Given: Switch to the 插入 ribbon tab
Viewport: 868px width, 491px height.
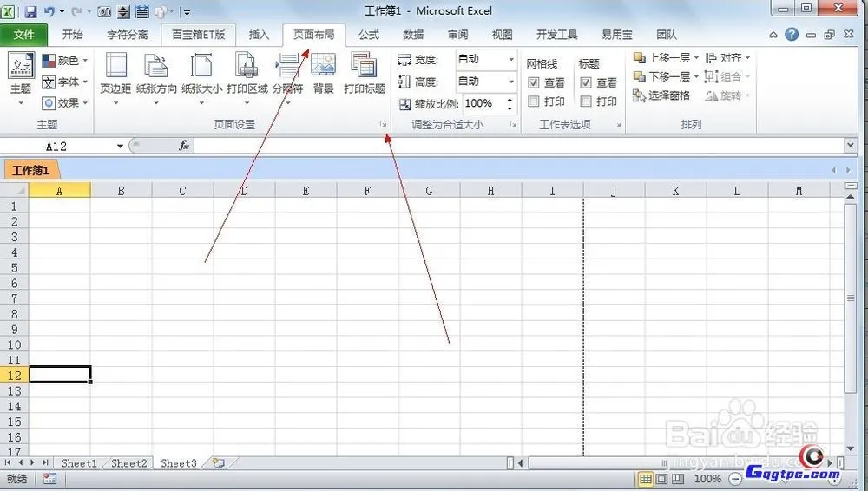Looking at the screenshot, I should [259, 35].
